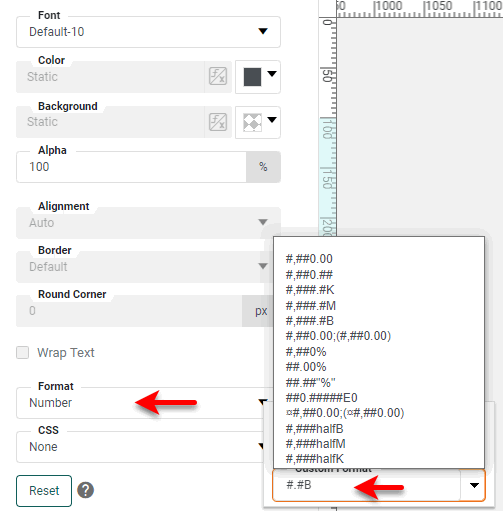The image size is (503, 511).
Task: Open the help question mark icon
Action: pyautogui.click(x=86, y=490)
